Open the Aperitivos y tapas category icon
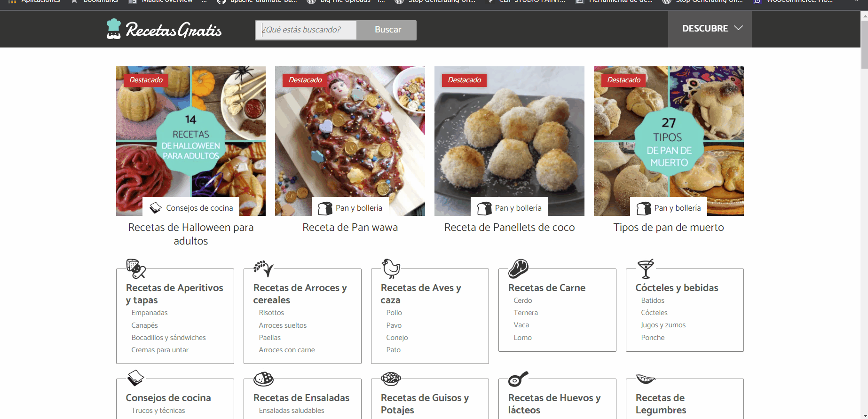The image size is (868, 419). [x=136, y=269]
